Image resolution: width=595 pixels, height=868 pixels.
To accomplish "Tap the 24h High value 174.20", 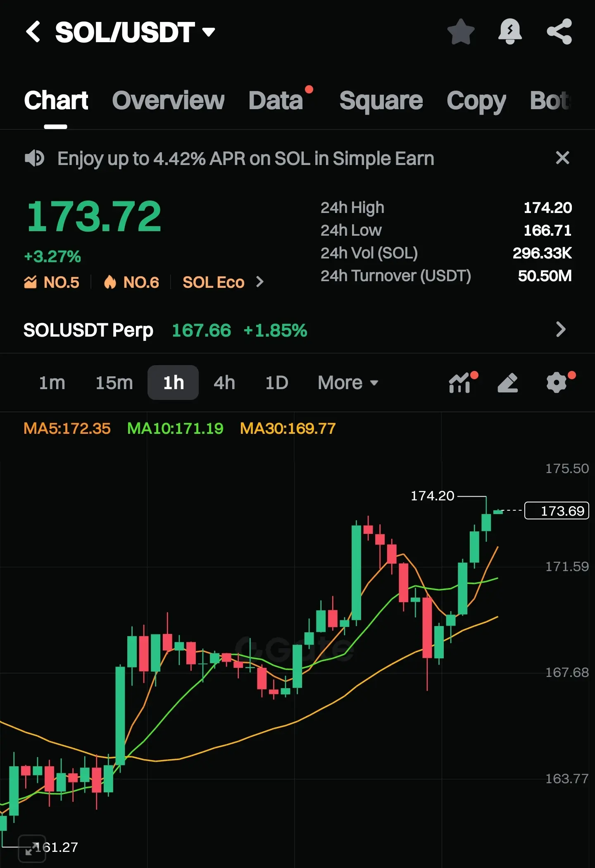I will (548, 208).
